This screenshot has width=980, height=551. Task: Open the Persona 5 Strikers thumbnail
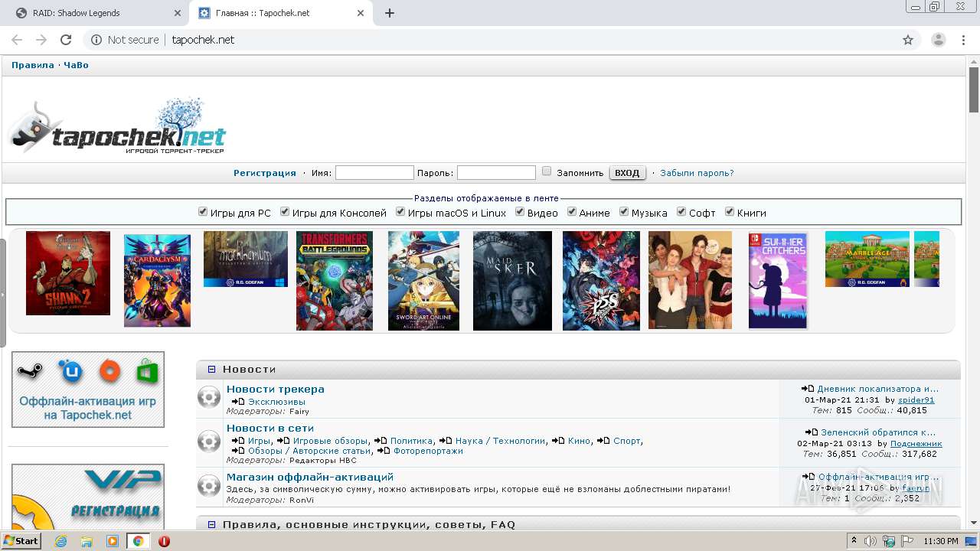tap(601, 281)
